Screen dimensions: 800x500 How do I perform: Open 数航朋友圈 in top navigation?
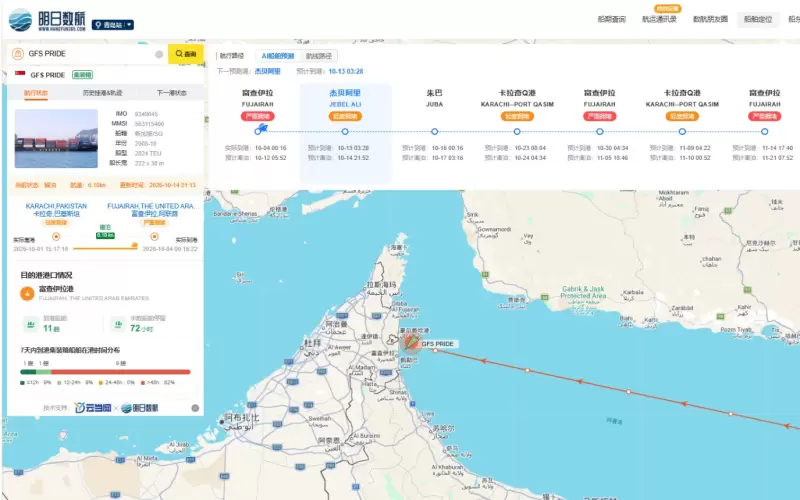click(x=710, y=19)
